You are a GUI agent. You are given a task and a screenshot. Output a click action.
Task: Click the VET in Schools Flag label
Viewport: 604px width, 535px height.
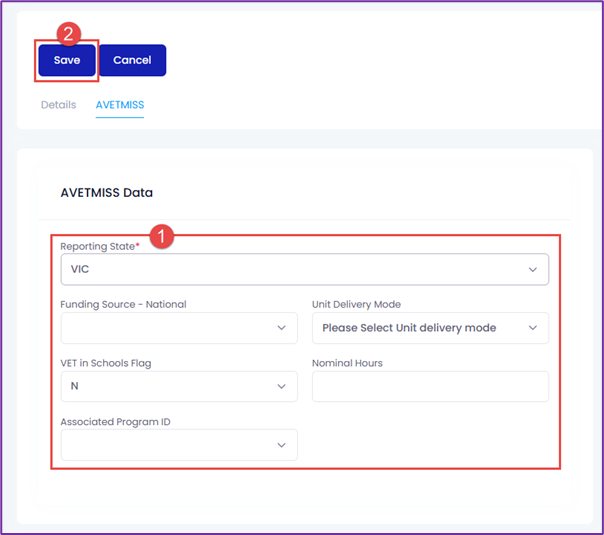(x=106, y=363)
